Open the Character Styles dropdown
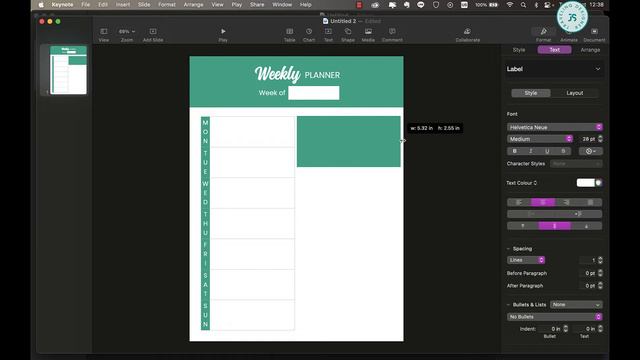Viewport: 640px width, 360px height. click(x=576, y=164)
